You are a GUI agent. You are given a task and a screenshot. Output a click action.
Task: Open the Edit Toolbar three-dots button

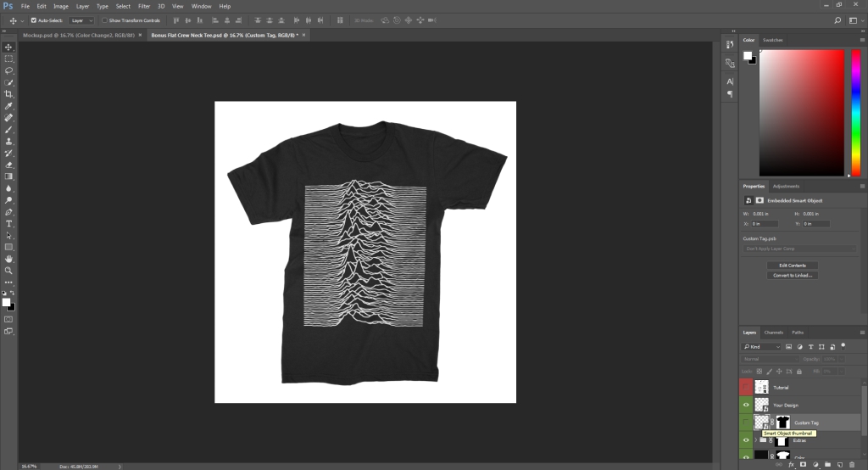8,283
